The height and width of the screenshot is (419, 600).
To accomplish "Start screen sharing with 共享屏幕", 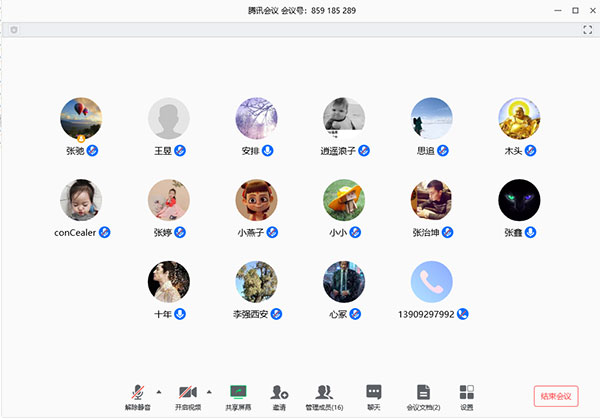I will [x=238, y=392].
